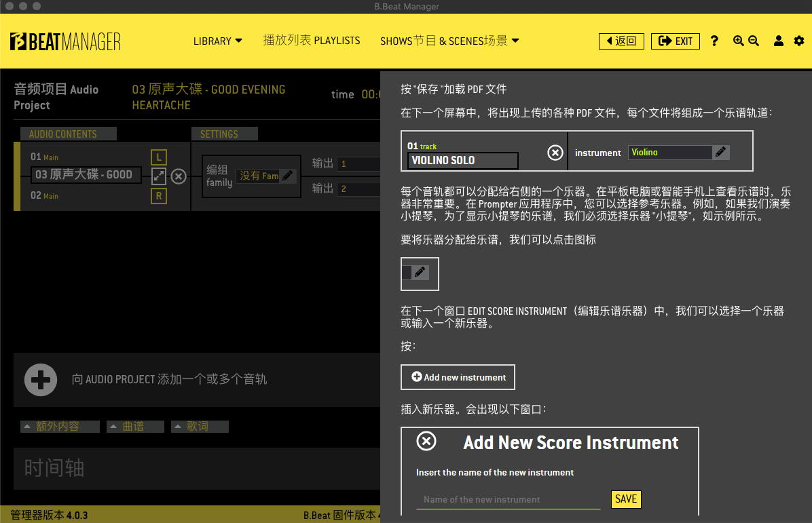The height and width of the screenshot is (523, 812).
Task: Click the 03 原声大碟 - GOOD track name field
Action: coord(86,175)
